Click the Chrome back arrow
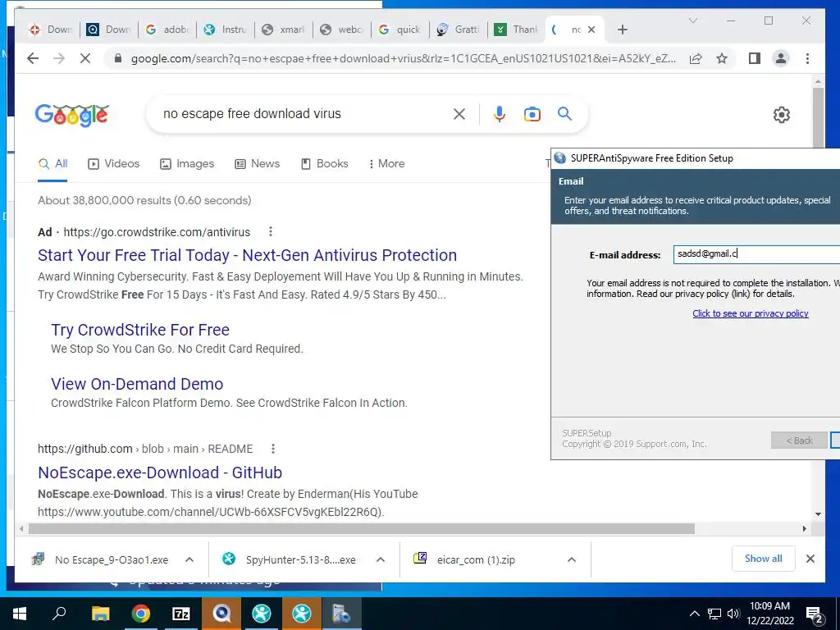 point(33,58)
